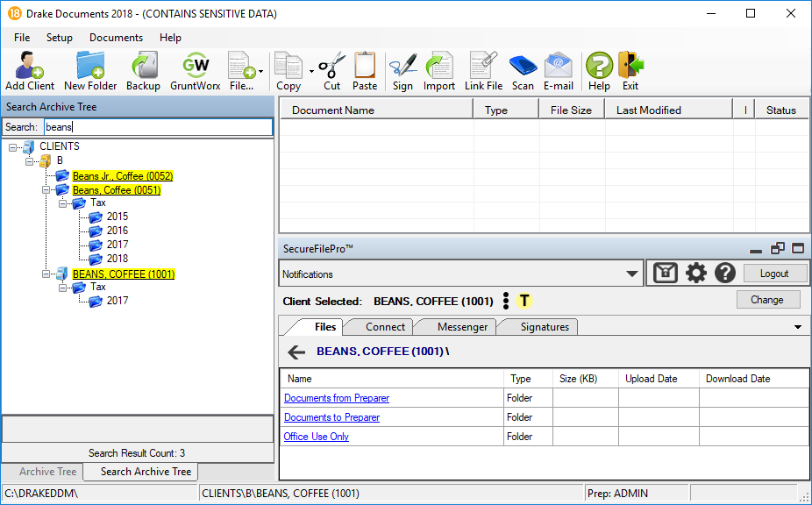Open the Documents menu
Viewport: 812px width, 505px height.
pos(116,38)
